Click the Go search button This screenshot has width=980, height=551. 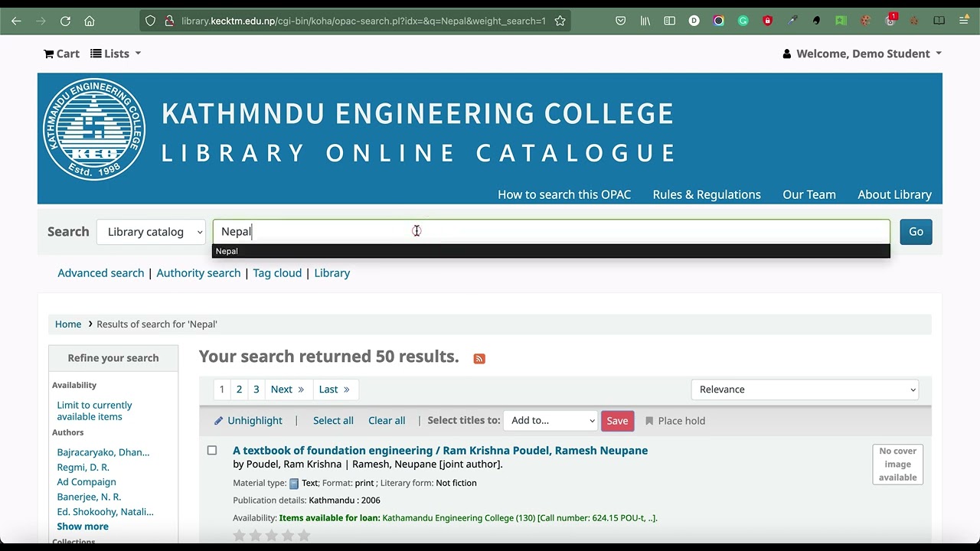pos(916,232)
